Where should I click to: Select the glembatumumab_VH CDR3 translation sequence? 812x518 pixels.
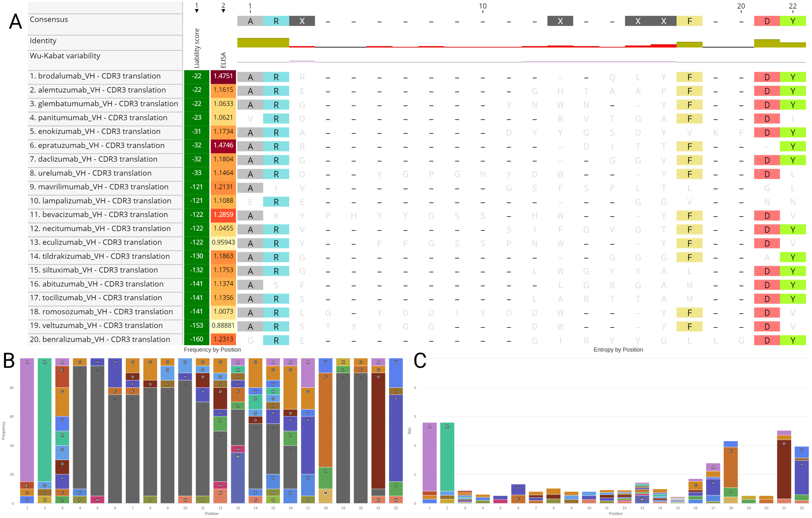coord(104,104)
